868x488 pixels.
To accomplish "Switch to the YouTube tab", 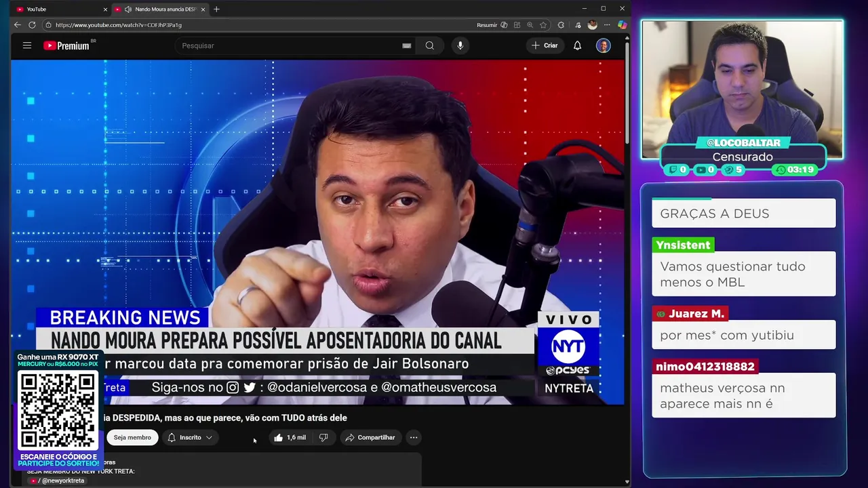I will pos(61,9).
